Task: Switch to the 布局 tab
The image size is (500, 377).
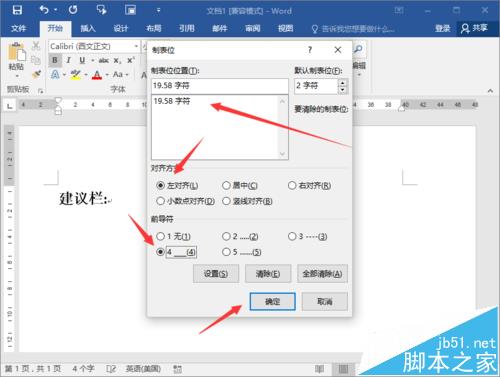Action: coord(154,28)
